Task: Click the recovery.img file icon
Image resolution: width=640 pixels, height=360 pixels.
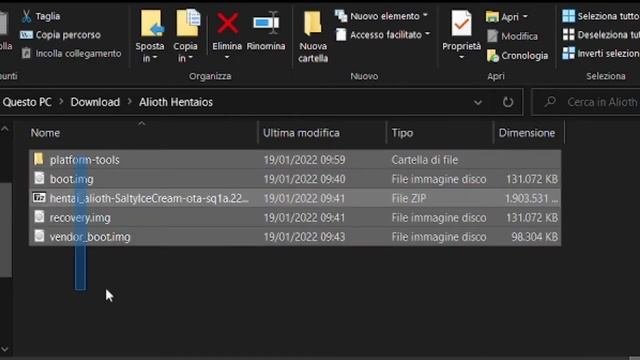Action: pos(39,216)
